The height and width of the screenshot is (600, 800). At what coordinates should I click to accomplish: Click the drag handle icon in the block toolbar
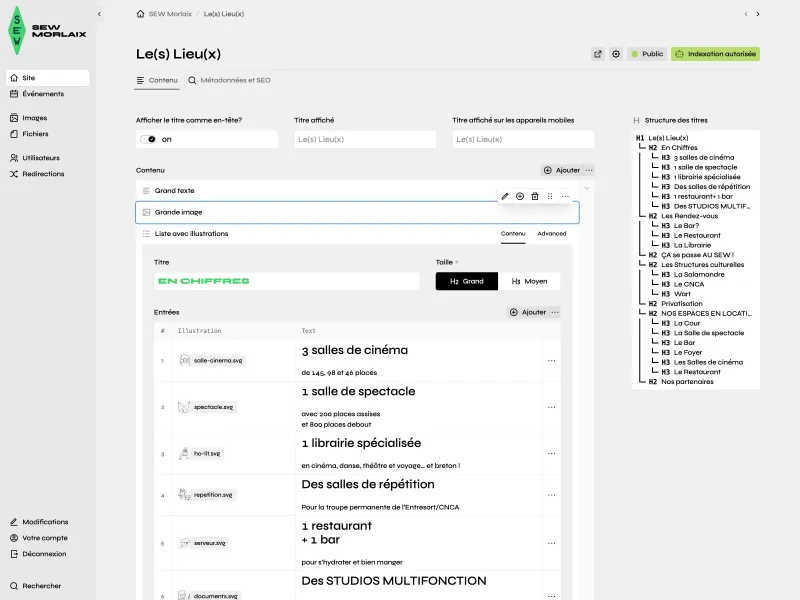(x=549, y=196)
